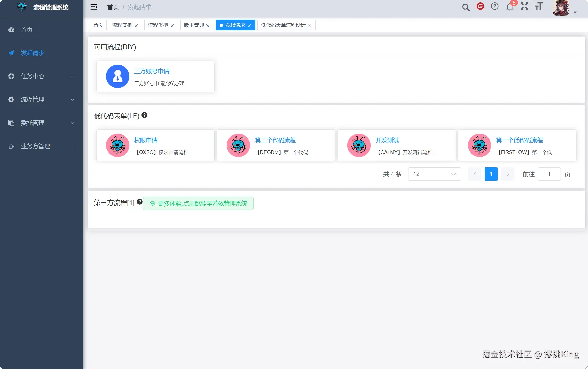
Task: Click the go-to page number input
Action: click(x=549, y=174)
